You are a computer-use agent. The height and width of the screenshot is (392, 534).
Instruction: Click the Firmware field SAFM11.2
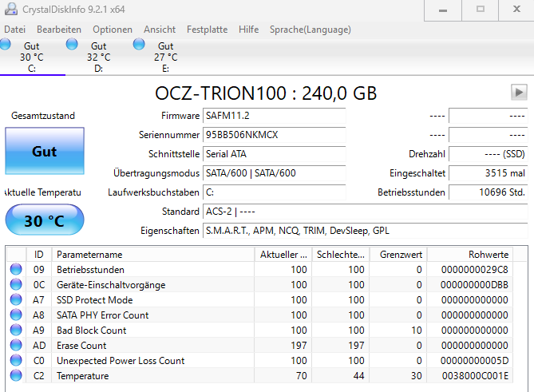(x=274, y=116)
